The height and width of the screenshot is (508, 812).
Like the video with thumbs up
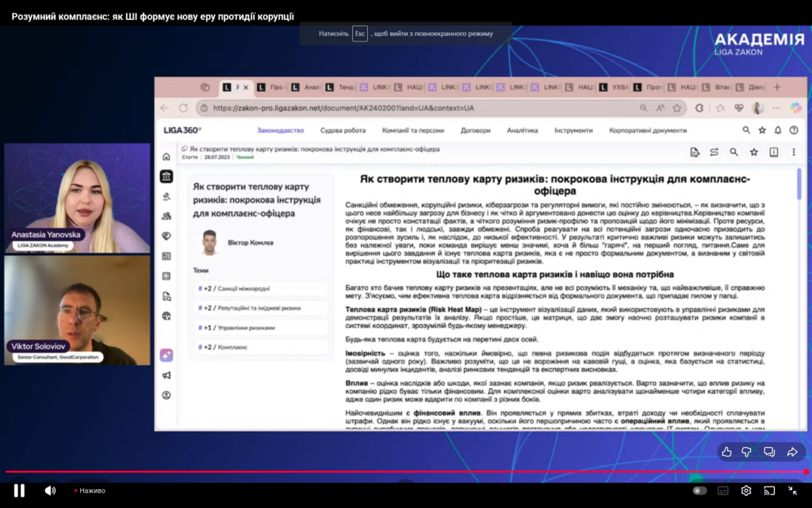coord(726,452)
